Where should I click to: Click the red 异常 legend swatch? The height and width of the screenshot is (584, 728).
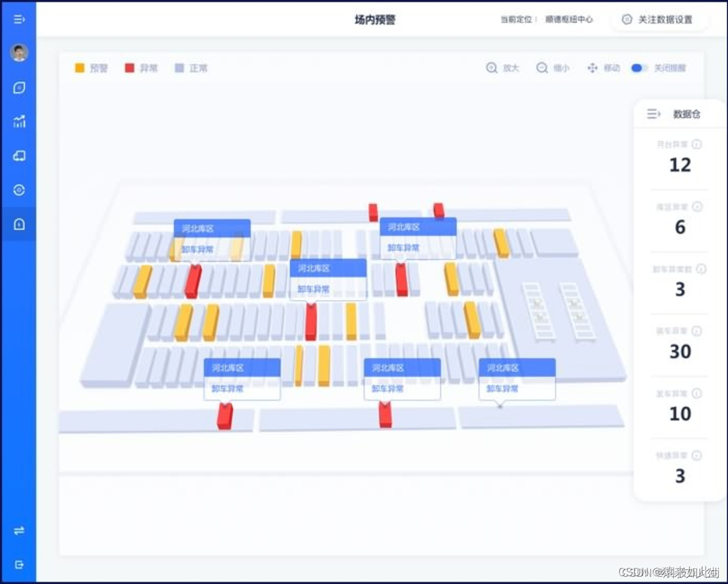click(129, 68)
